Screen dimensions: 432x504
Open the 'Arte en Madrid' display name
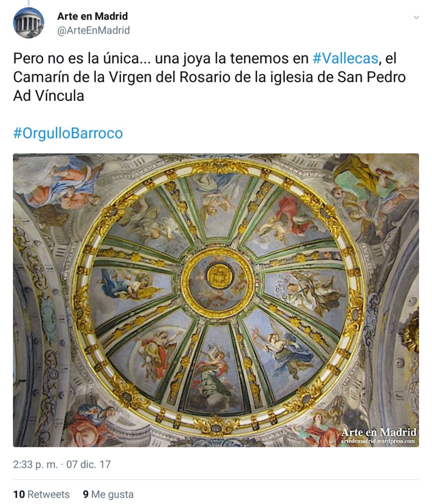pos(92,16)
